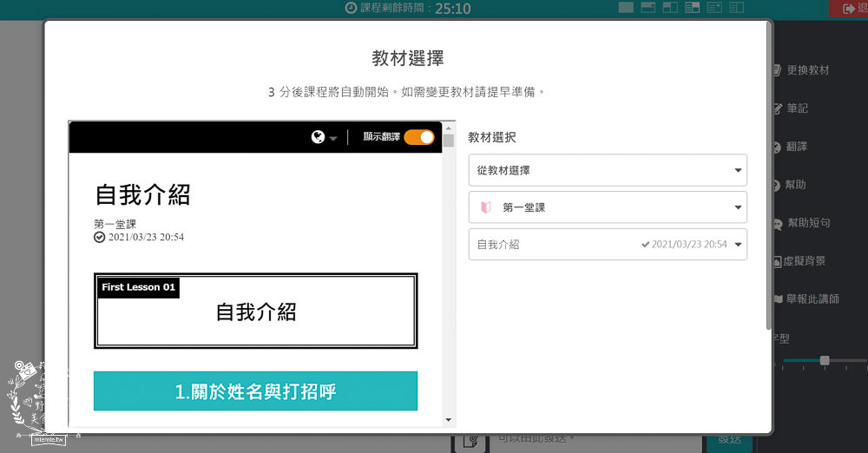The width and height of the screenshot is (868, 453).
Task: Click the scroll up arrow of material preview
Action: click(449, 128)
